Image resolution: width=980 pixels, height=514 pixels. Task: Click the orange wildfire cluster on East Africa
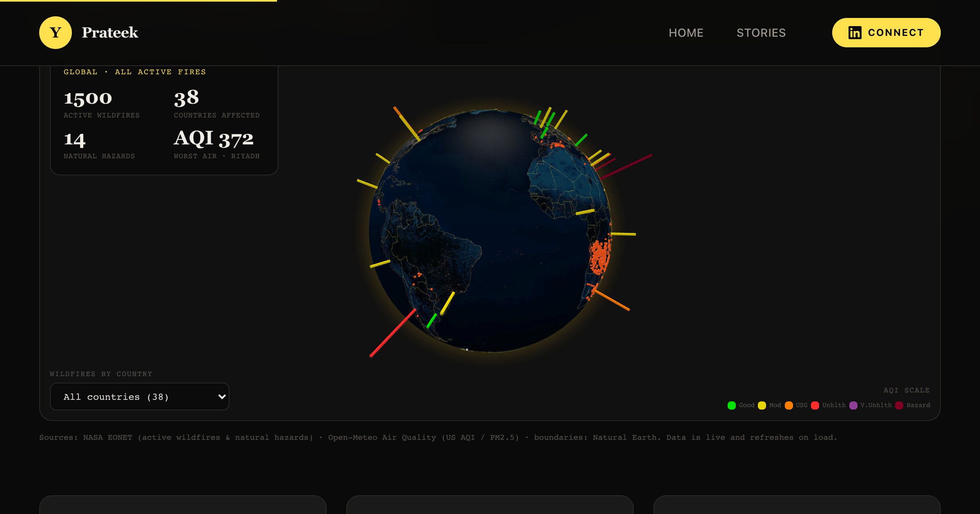[600, 257]
